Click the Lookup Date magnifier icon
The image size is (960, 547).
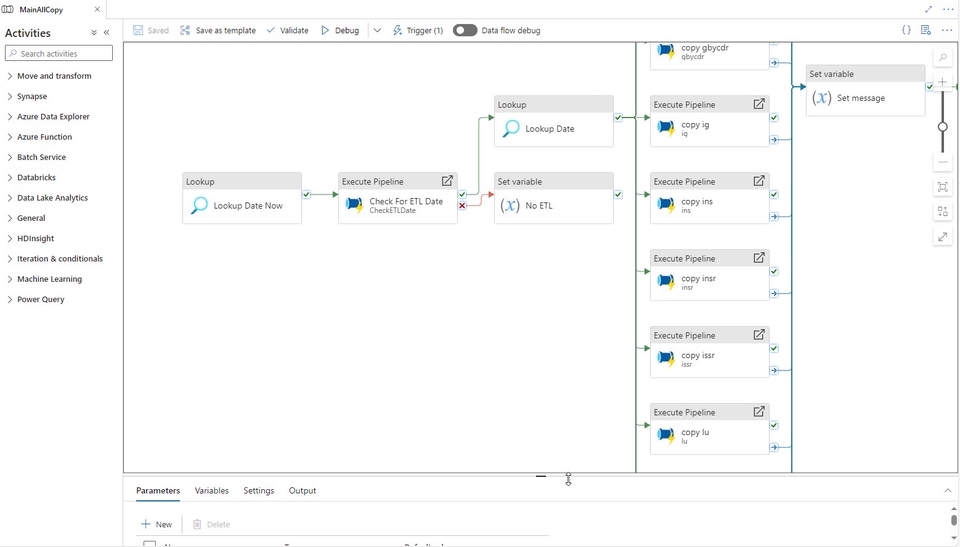click(x=511, y=129)
